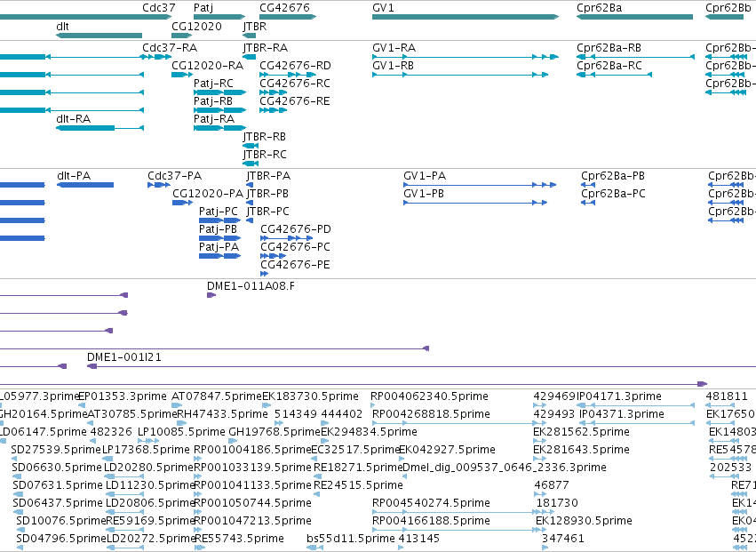
Task: Open EST label 'EK128930.5prime'
Action: (584, 521)
